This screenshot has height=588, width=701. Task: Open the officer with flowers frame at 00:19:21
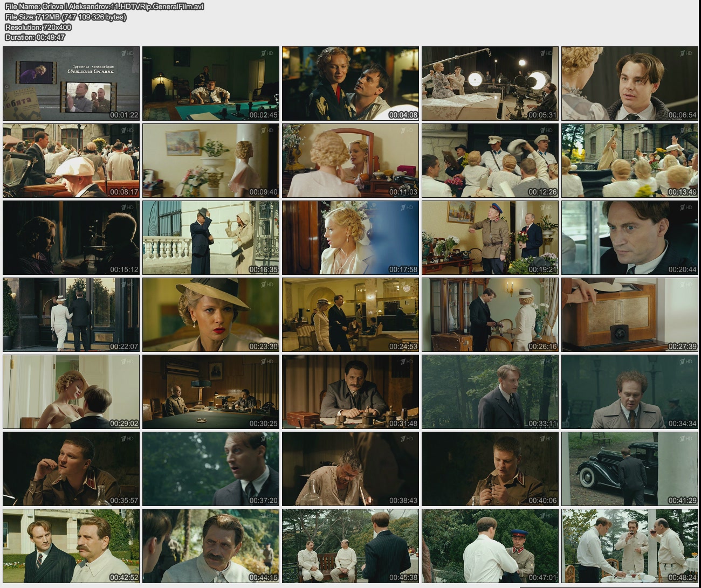pos(490,238)
